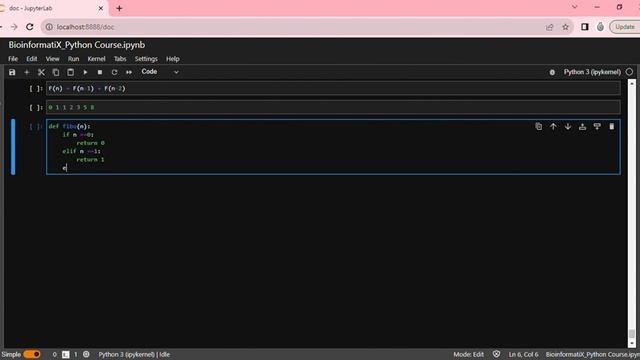The height and width of the screenshot is (360, 640).
Task: Switch kernel via Python 3 (ipykernel) label
Action: point(592,72)
